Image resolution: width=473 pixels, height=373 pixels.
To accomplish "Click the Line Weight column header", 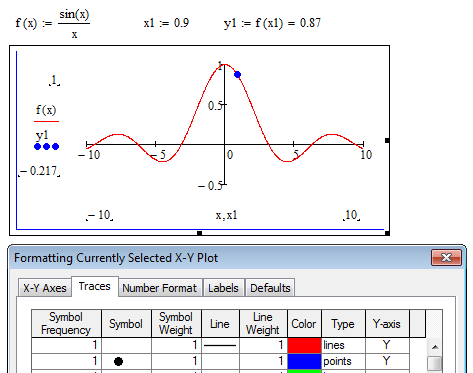I will point(263,323).
